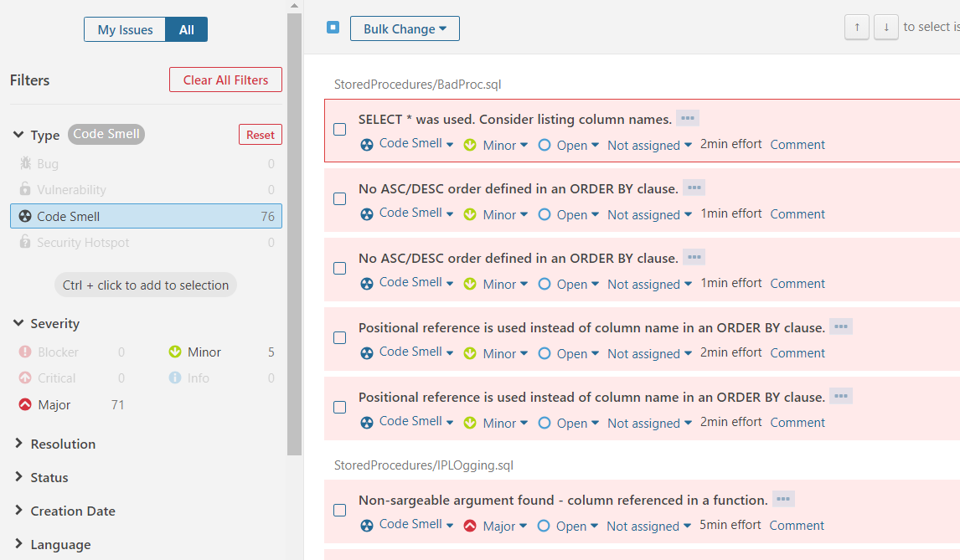Click the Major severity icon

[23, 404]
